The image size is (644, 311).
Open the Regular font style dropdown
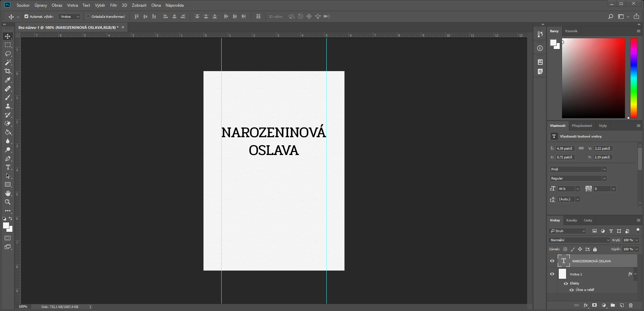578,178
